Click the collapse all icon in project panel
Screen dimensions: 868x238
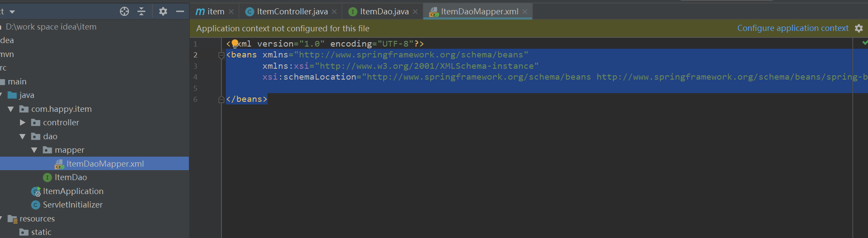pyautogui.click(x=141, y=12)
